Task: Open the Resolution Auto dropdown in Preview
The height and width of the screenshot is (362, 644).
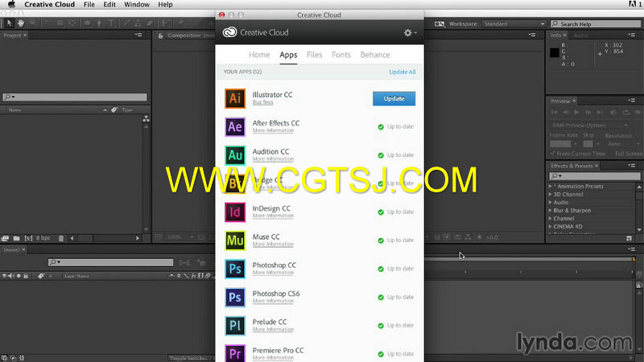Action: (622, 144)
